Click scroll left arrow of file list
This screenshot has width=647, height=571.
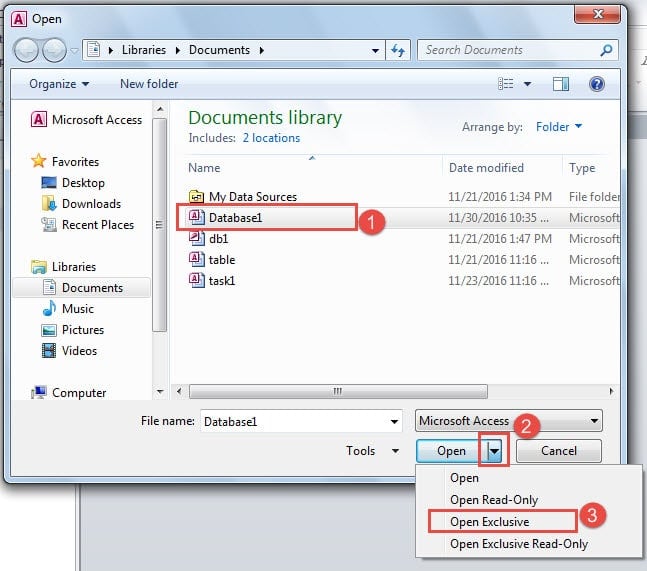[179, 391]
